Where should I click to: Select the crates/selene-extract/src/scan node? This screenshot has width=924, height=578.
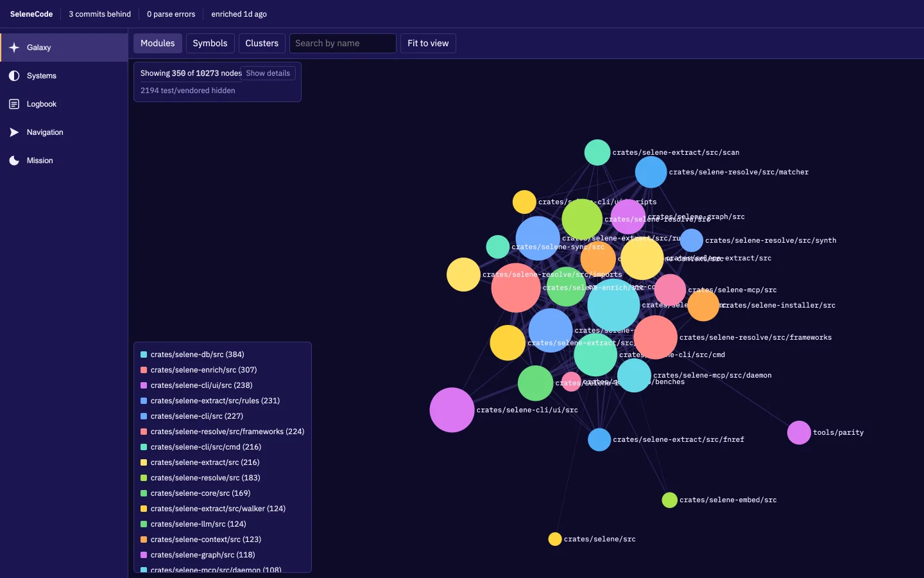tap(597, 152)
